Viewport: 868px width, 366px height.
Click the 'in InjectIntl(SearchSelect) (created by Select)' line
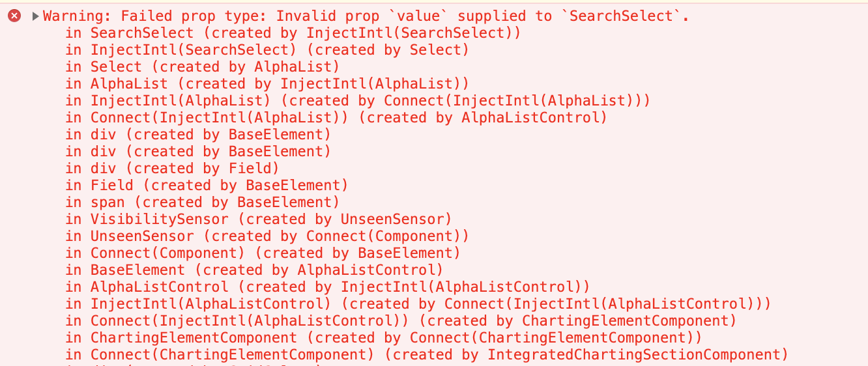(x=267, y=50)
